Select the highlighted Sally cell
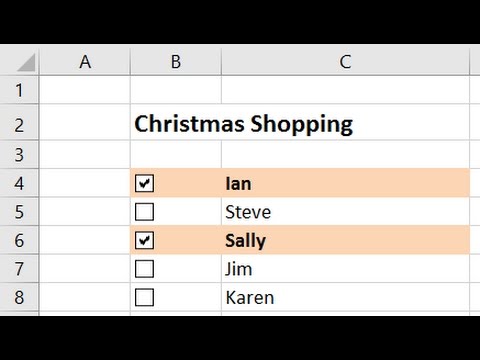Viewport: 480px width, 360px height. click(x=345, y=240)
